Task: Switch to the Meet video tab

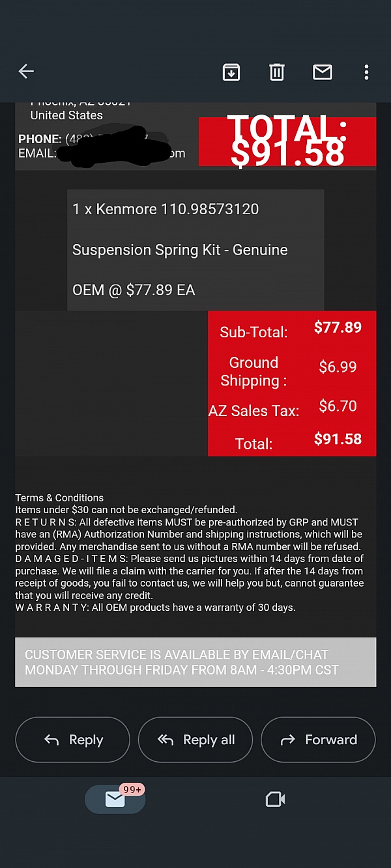Action: point(276,799)
